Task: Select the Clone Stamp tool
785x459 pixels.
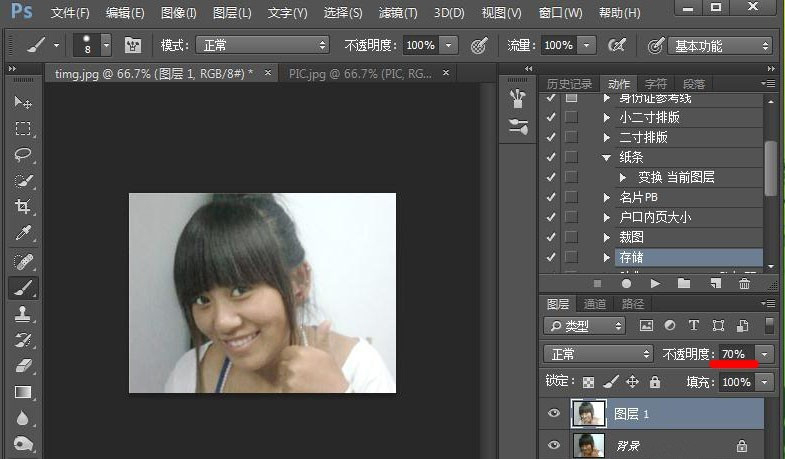Action: point(23,314)
